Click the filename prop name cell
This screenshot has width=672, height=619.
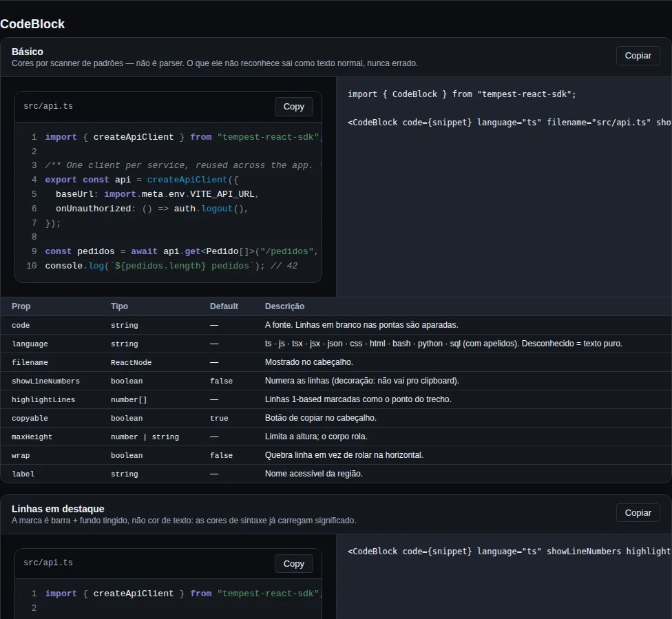tap(30, 363)
